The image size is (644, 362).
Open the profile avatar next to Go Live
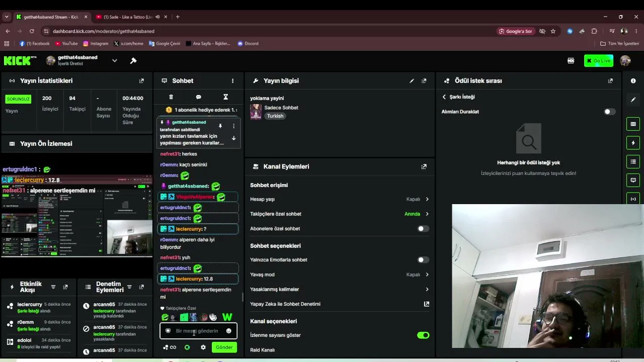pos(625,61)
